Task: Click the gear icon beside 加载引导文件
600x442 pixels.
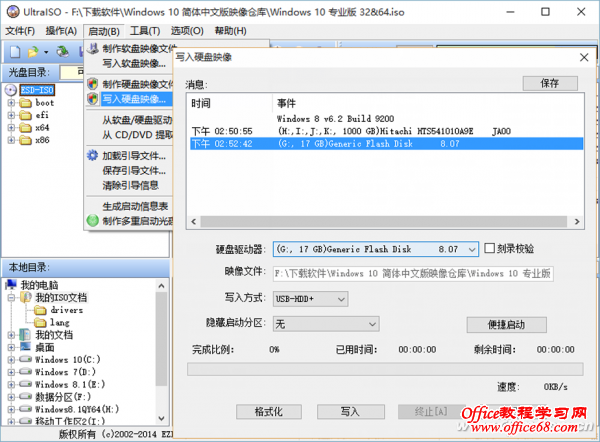Action: [x=93, y=155]
